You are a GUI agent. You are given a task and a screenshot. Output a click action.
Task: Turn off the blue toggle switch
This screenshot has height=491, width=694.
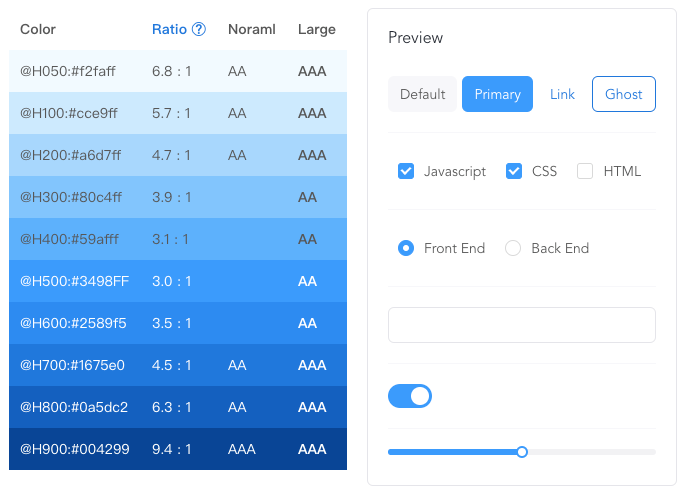(x=410, y=396)
